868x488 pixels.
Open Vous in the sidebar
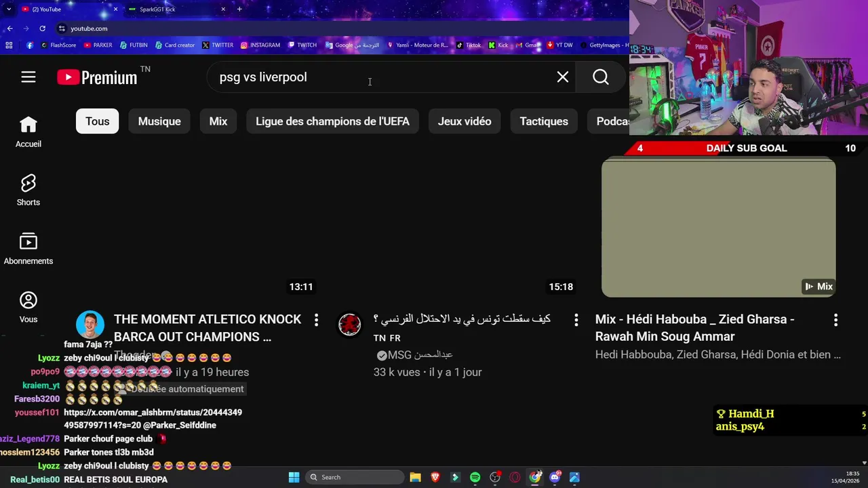pos(28,308)
